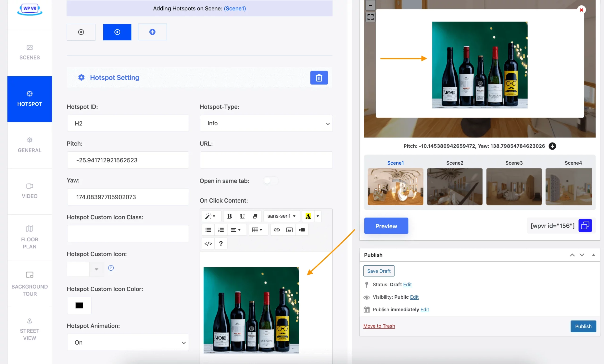Screen dimensions: 604x364
Task: Click the insert image icon in editor toolbar
Action: point(289,230)
